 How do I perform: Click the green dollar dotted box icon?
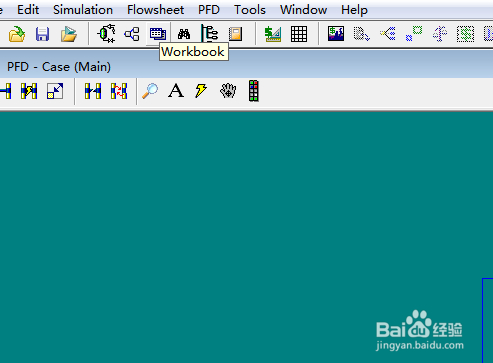click(x=465, y=34)
